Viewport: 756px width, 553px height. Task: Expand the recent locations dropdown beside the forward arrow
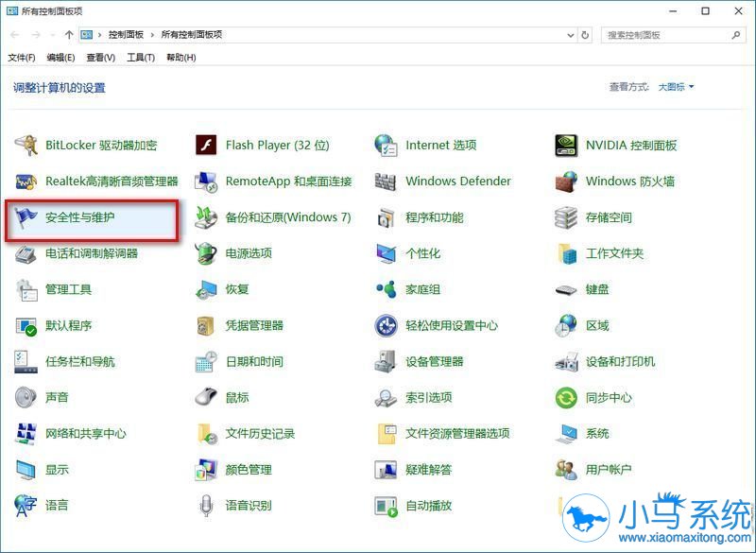52,35
